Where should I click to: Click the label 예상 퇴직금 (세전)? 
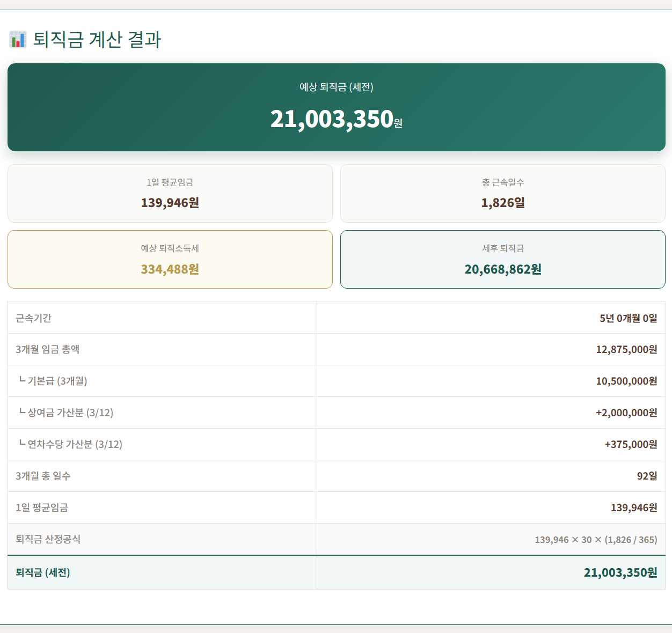pos(337,87)
